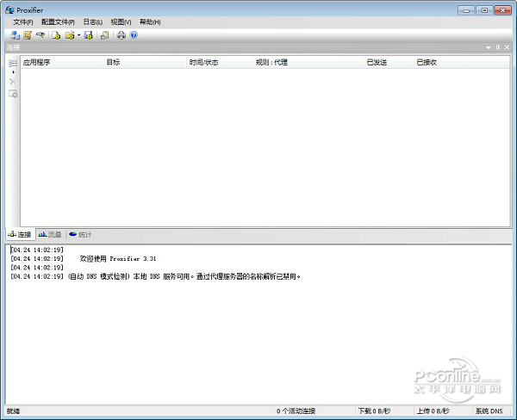The width and height of the screenshot is (517, 420).
Task: Open the Proxification Rules icon
Action: pos(28,35)
